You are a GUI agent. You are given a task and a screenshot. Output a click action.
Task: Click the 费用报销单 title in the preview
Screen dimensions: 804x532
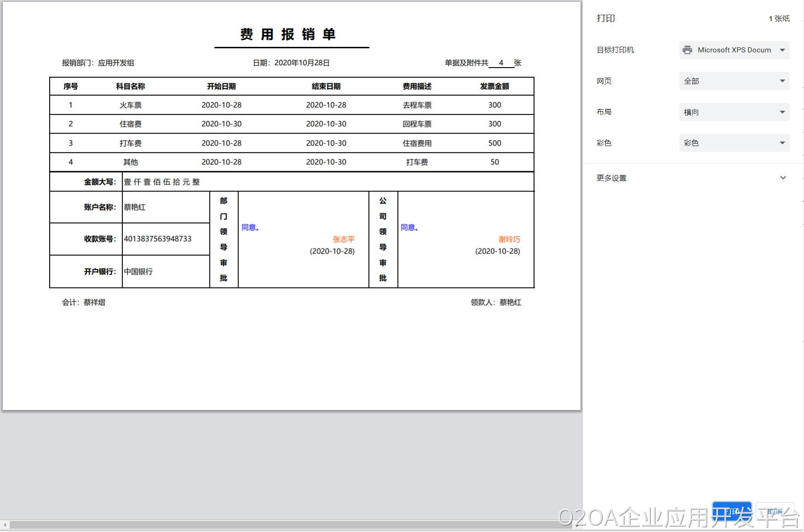pyautogui.click(x=288, y=34)
